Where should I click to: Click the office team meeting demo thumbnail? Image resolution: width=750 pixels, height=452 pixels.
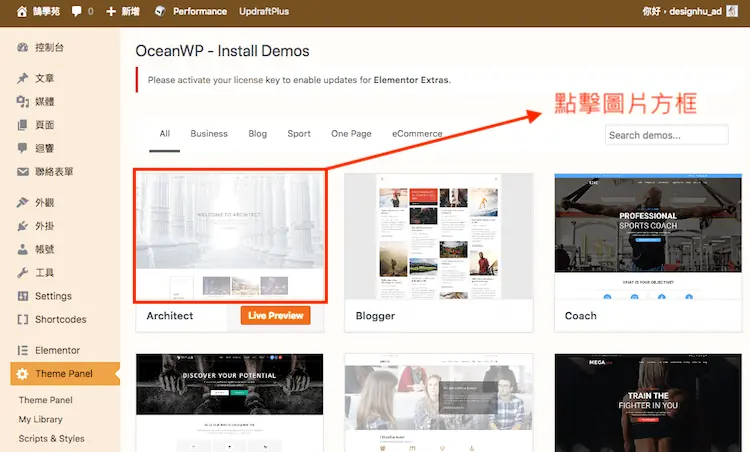pyautogui.click(x=439, y=403)
